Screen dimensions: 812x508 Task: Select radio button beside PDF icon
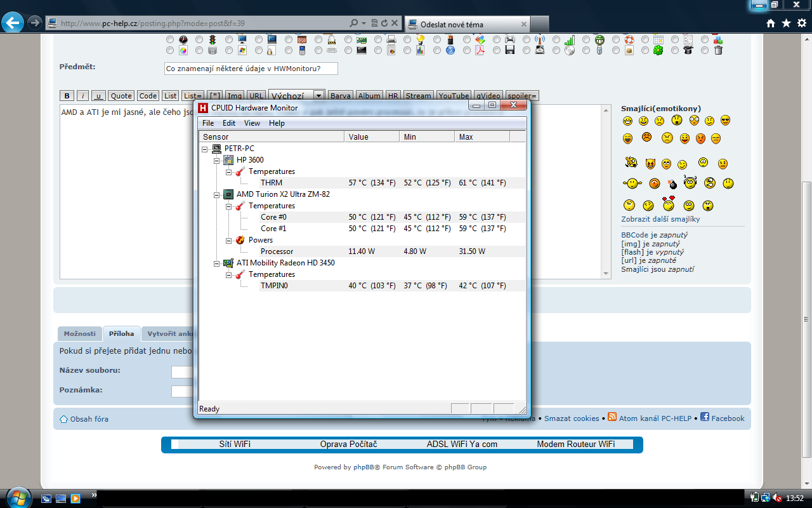(x=467, y=50)
